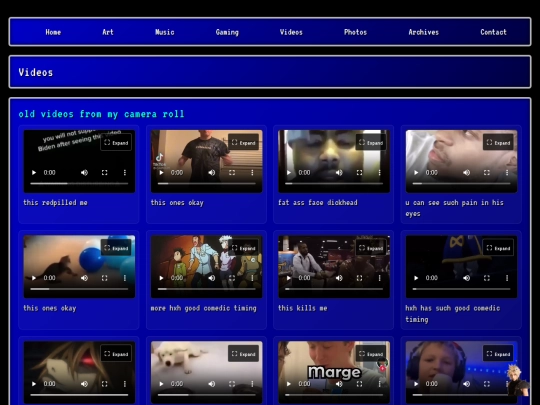
Task: Mute the 'this redpilled me' video
Action: point(84,173)
